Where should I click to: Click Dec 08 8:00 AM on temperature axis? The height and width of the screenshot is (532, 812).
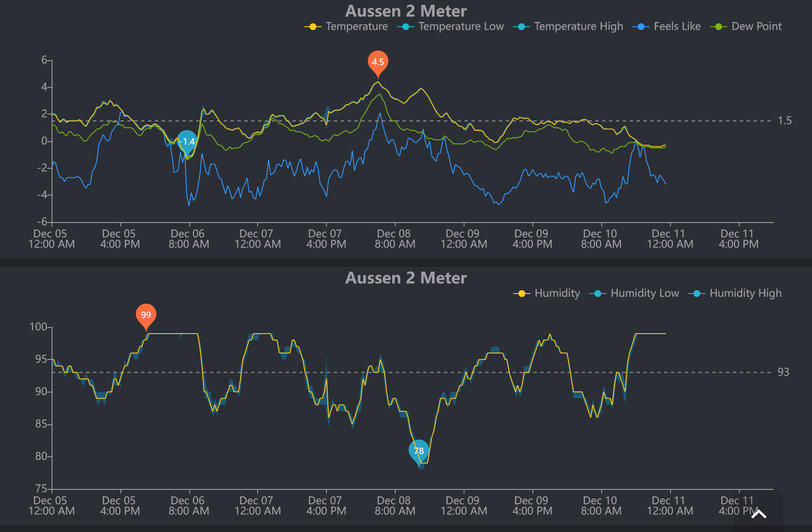click(x=395, y=239)
